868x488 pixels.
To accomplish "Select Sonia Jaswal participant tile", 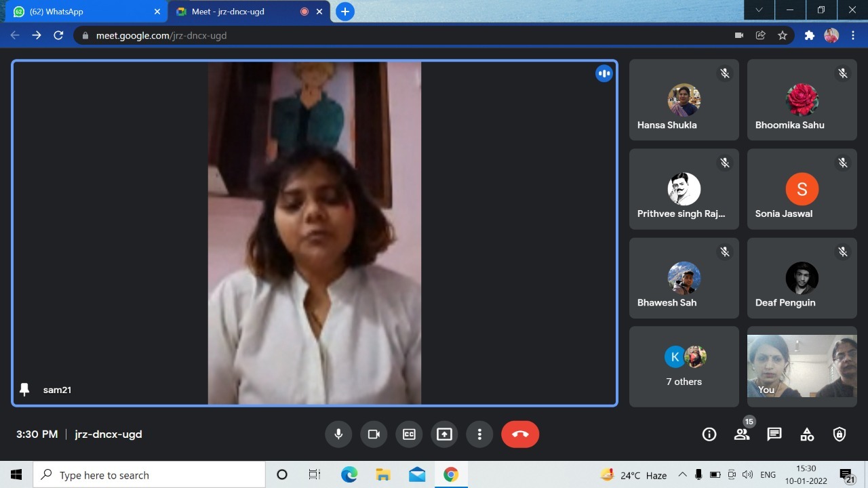I will pos(802,189).
